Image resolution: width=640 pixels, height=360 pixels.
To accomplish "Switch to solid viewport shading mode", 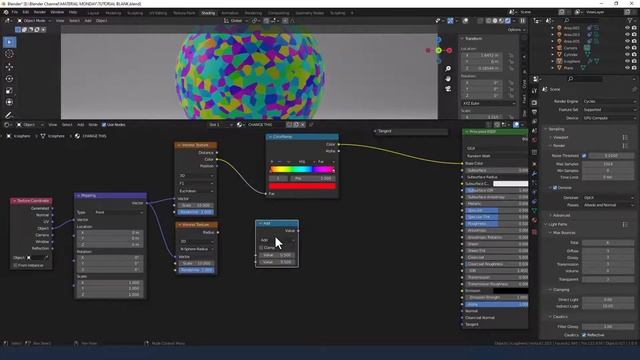I will click(495, 20).
